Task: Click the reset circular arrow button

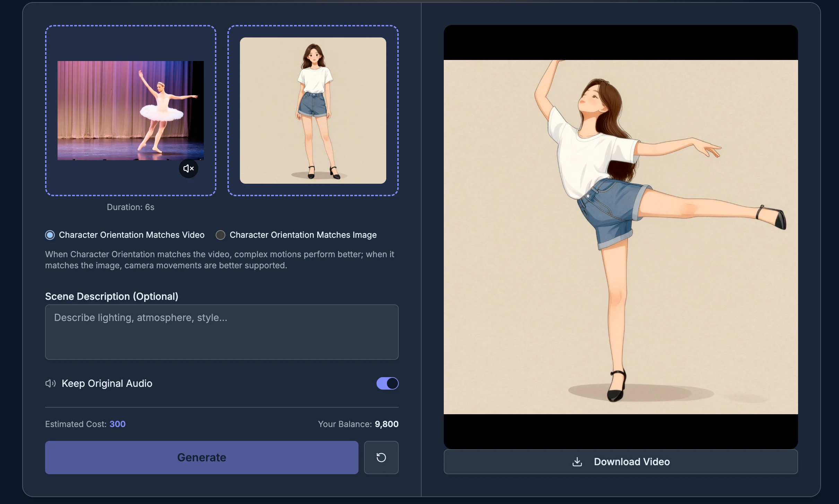Action: 381,457
